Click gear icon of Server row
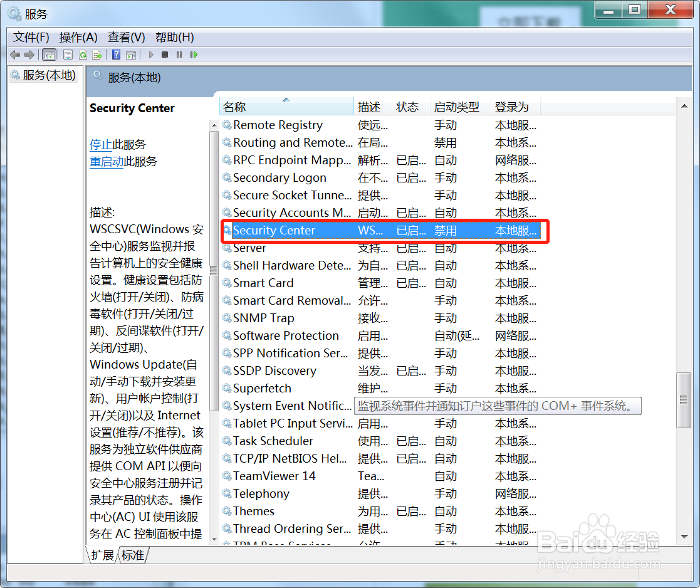The width and height of the screenshot is (700, 588). [x=227, y=248]
